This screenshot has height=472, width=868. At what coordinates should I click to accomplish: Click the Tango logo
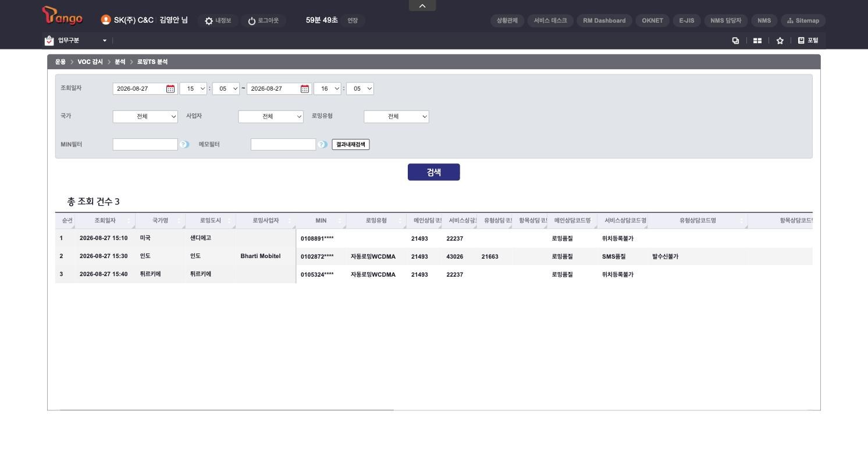click(62, 16)
